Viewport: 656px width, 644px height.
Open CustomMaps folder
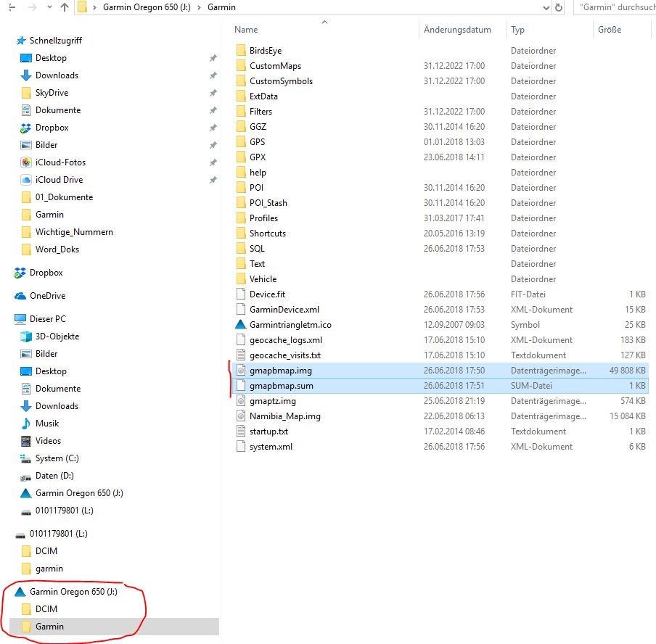[275, 66]
